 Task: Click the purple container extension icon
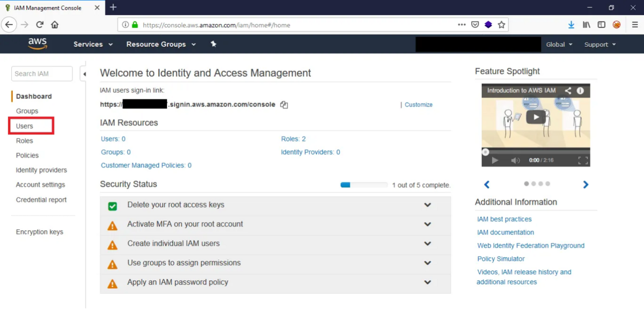[488, 25]
